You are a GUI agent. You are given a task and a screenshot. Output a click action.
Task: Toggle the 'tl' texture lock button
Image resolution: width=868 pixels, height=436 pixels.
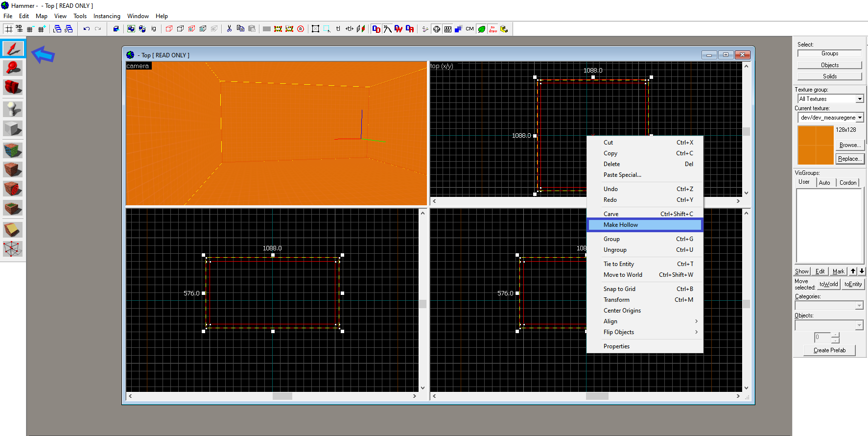point(338,29)
